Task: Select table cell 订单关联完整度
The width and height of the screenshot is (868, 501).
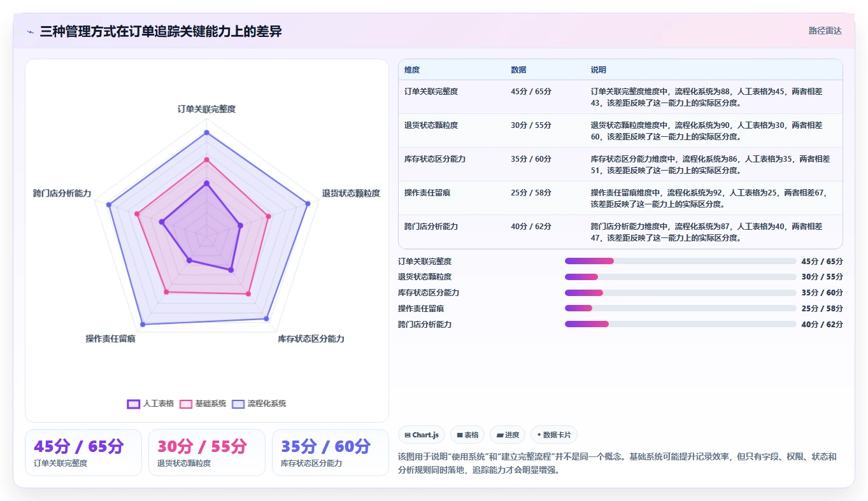Action: (431, 92)
